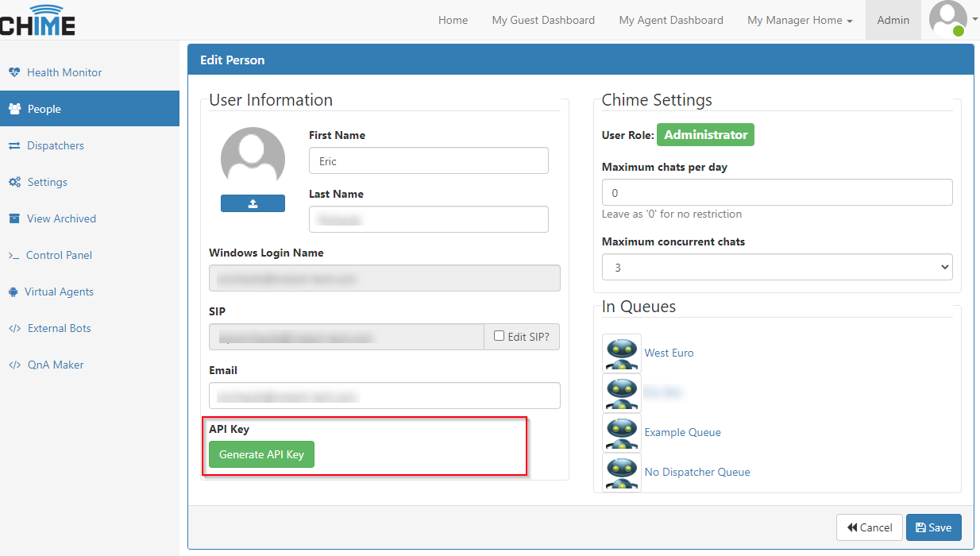Click the Windows Login Name field

[384, 278]
